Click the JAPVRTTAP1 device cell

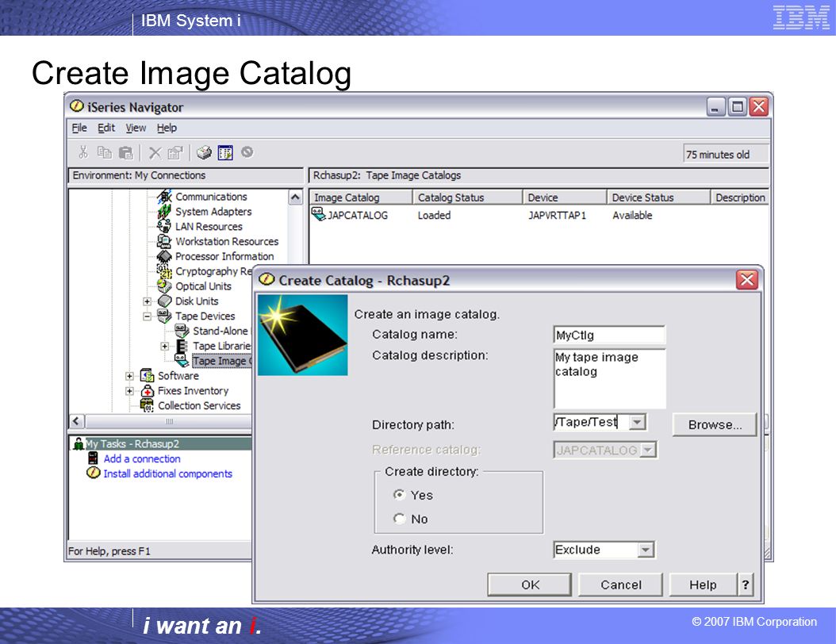557,216
